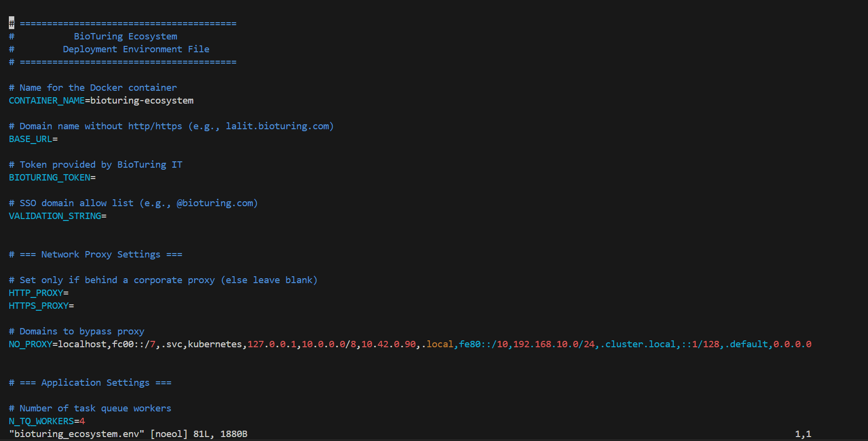Screen dimensions: 868x441
Task: Click the bioturing-ecosystem container value
Action: (141, 101)
